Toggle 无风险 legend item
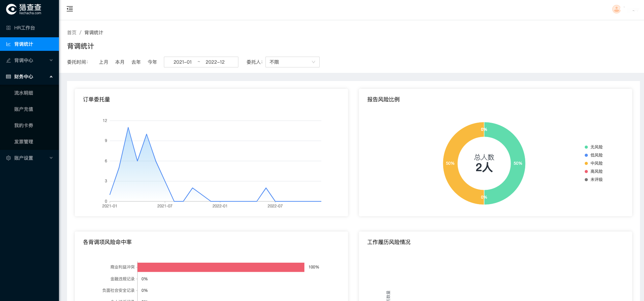 (594, 147)
